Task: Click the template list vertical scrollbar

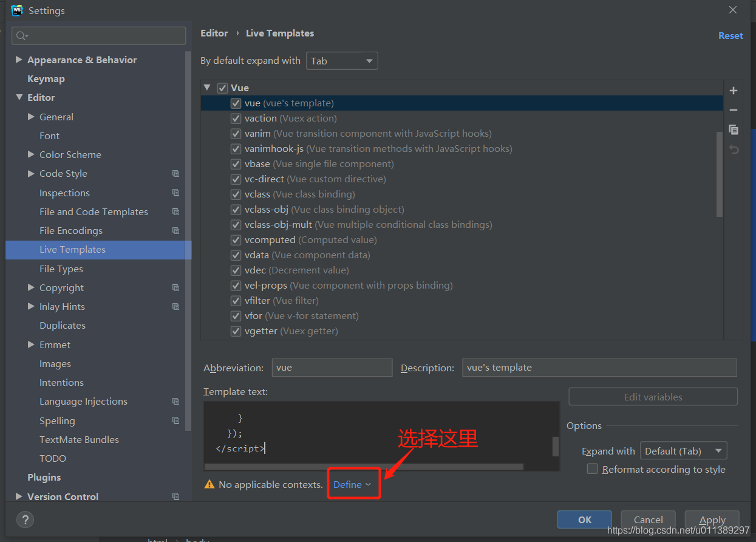Action: click(720, 174)
